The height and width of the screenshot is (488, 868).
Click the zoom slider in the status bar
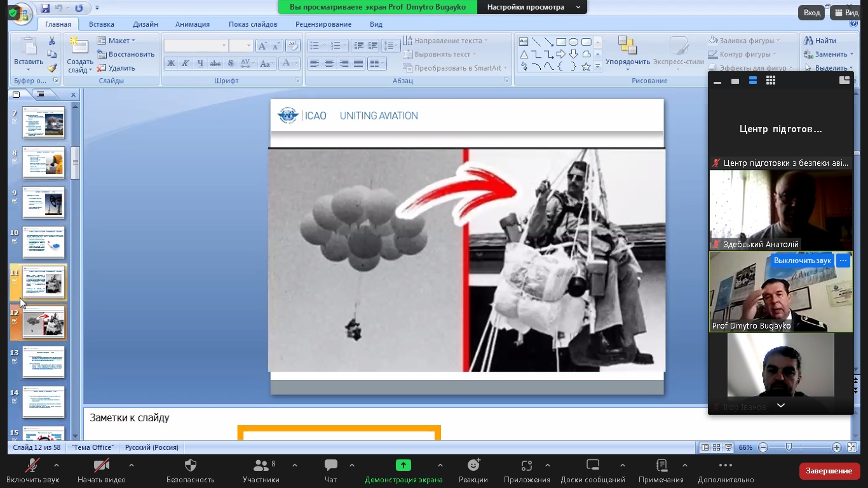pos(789,447)
